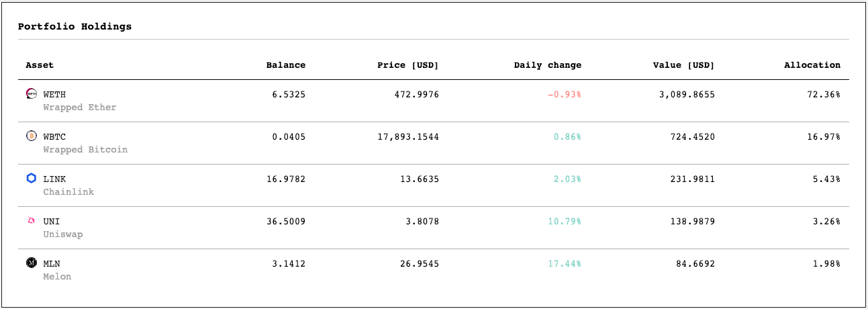Sort by Balance column header
Image resolution: width=868 pixels, height=309 pixels.
pyautogui.click(x=286, y=65)
